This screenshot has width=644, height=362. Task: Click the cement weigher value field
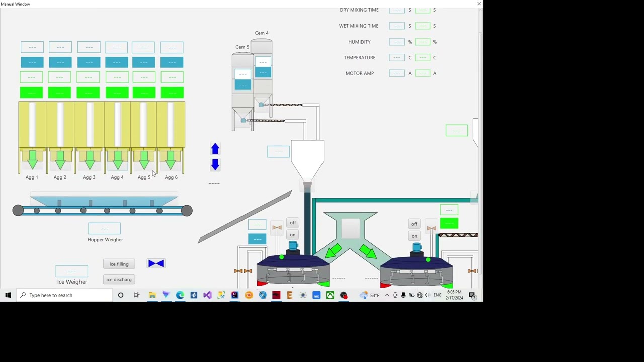(x=278, y=151)
